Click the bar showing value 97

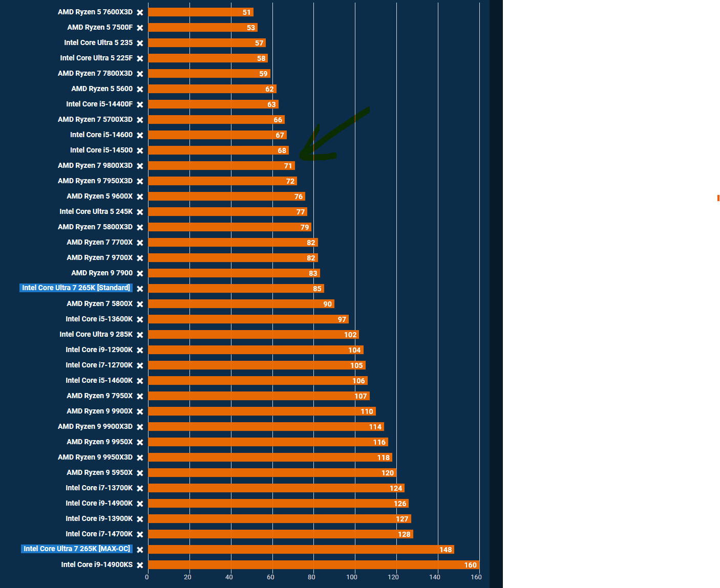click(x=248, y=319)
